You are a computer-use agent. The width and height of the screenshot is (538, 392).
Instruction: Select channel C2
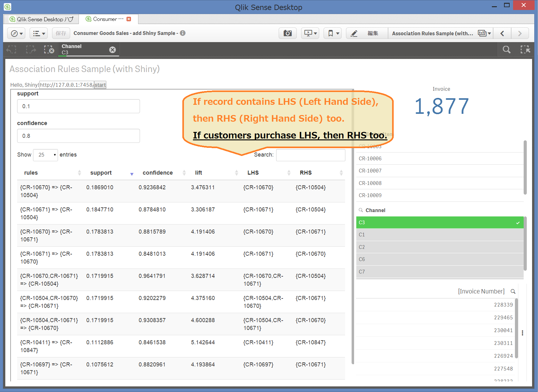pyautogui.click(x=440, y=247)
